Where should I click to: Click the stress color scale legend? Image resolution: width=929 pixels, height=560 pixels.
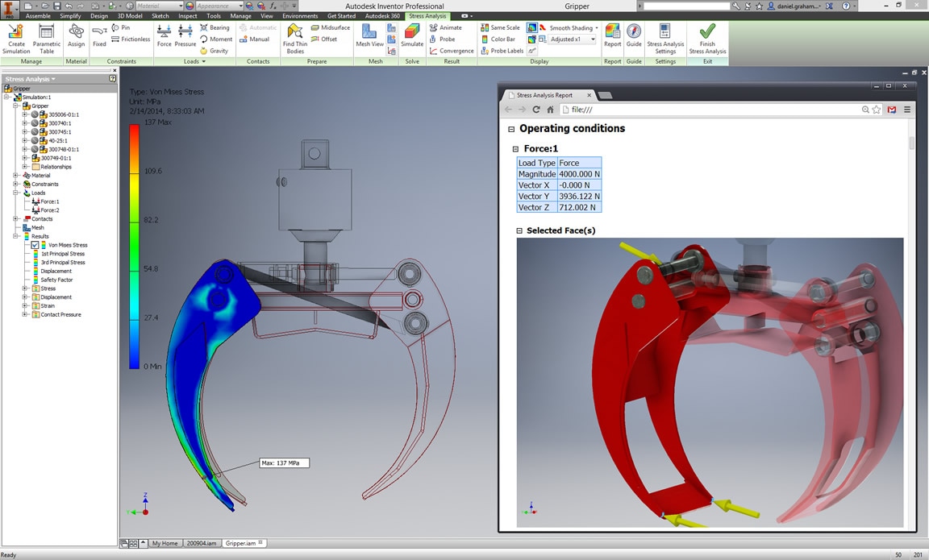click(x=132, y=242)
